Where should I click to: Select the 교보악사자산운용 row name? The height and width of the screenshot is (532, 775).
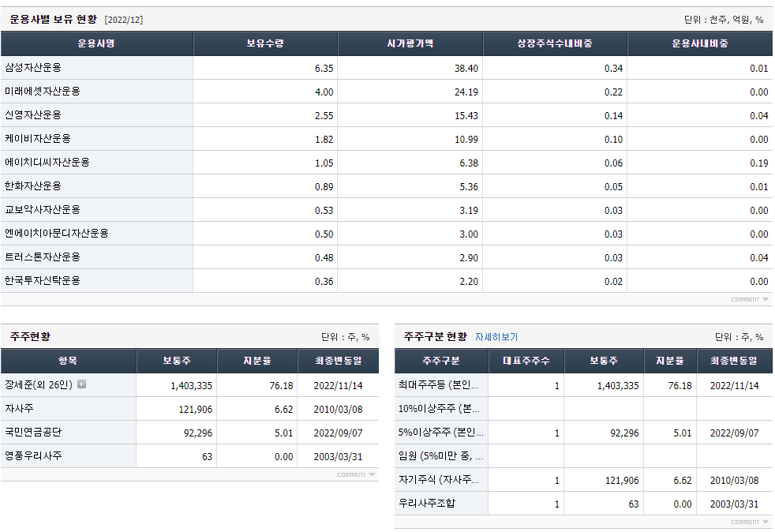(43, 210)
